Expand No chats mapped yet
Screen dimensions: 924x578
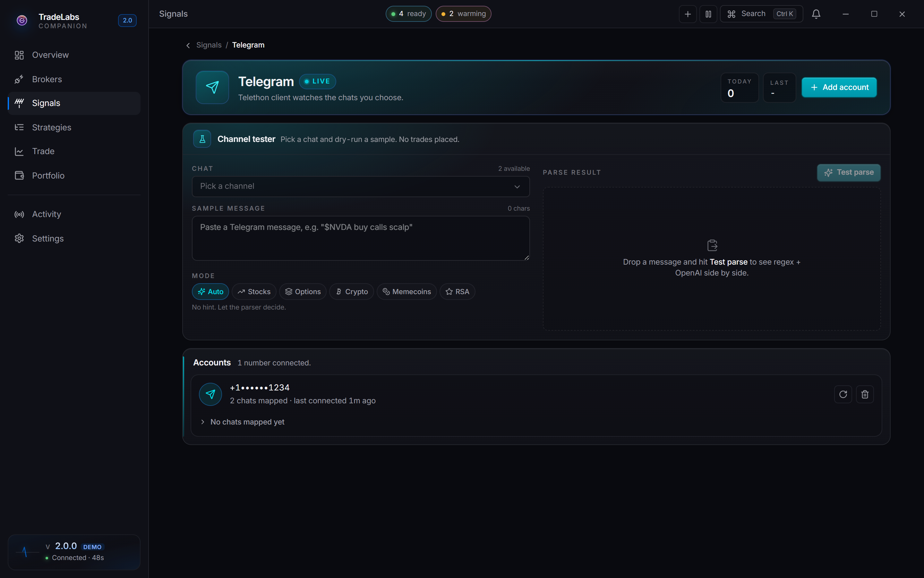[243, 422]
